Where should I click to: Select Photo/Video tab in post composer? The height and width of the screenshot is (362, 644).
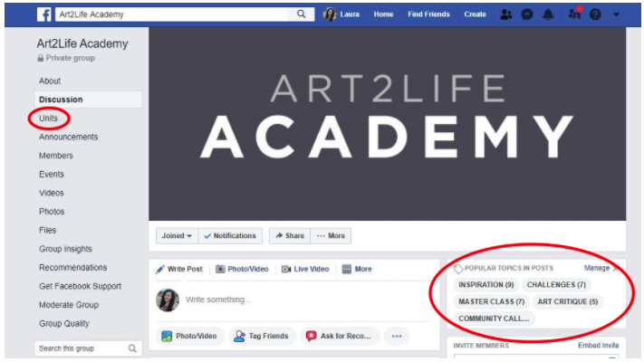click(x=242, y=270)
